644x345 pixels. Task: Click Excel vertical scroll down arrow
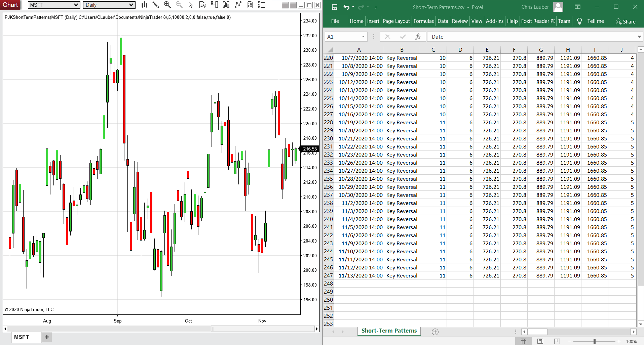(641, 324)
